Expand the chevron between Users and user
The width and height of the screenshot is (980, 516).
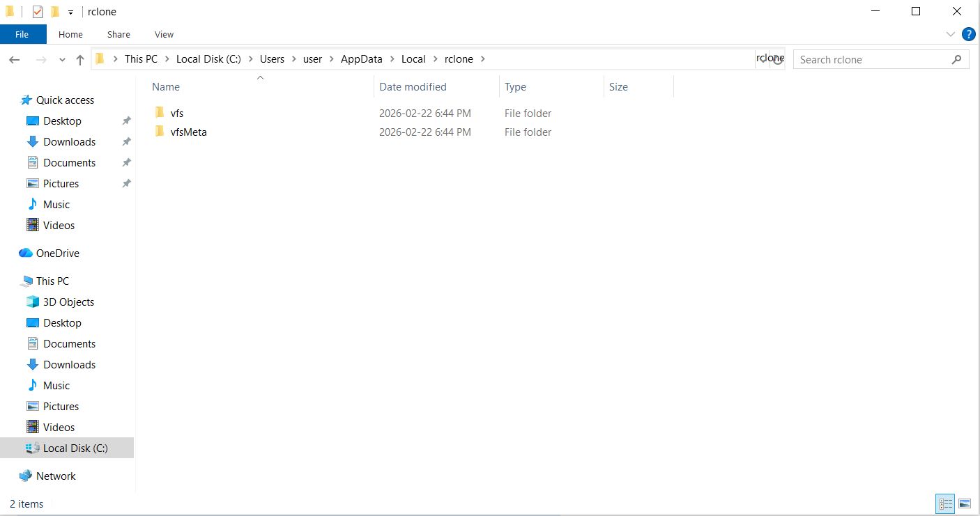(293, 59)
